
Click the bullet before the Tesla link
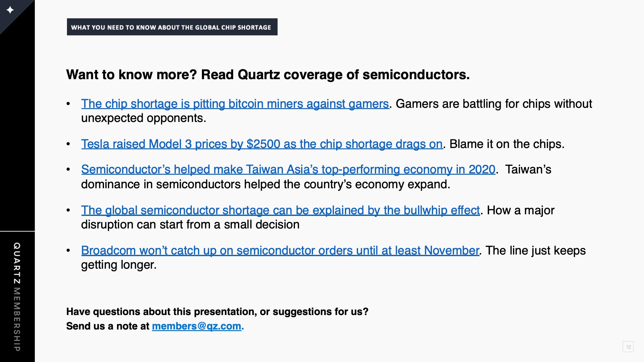click(68, 144)
